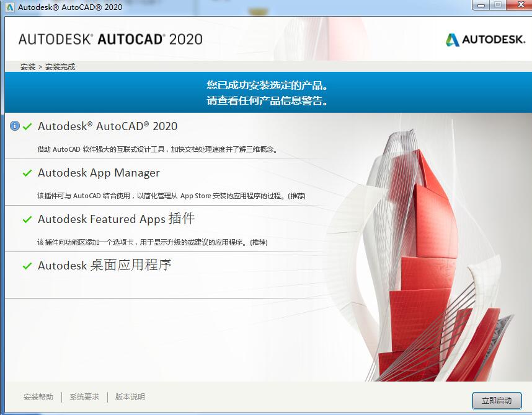The width and height of the screenshot is (532, 415).
Task: Launch AutoCAD with the 立即启动 button
Action: [x=497, y=401]
